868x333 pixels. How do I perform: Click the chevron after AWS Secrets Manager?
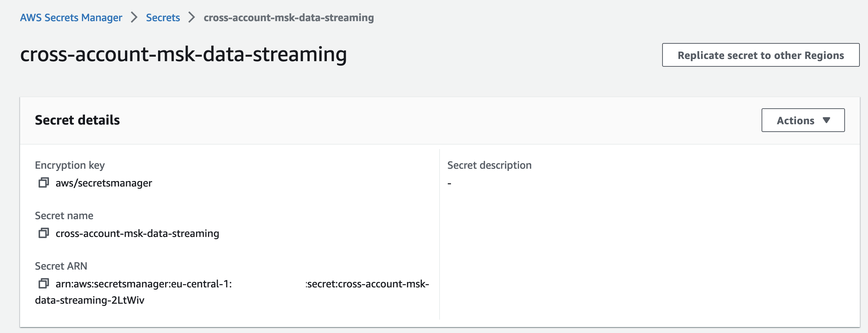134,17
